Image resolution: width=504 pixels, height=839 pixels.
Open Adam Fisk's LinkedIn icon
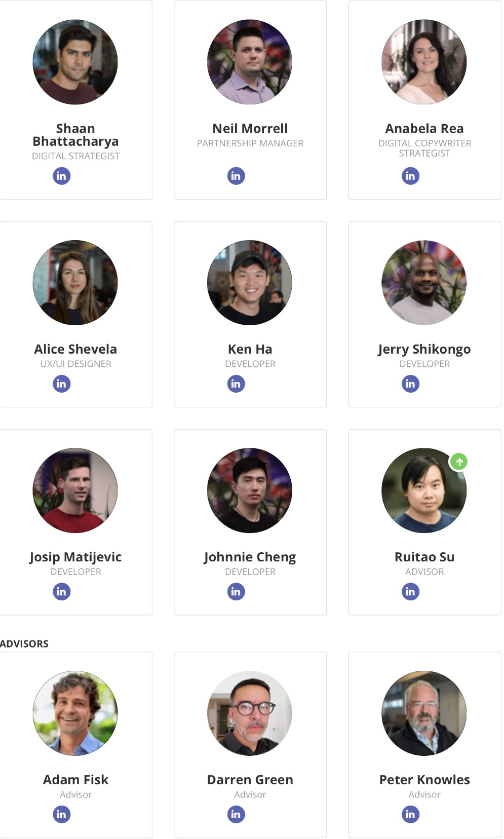[62, 814]
